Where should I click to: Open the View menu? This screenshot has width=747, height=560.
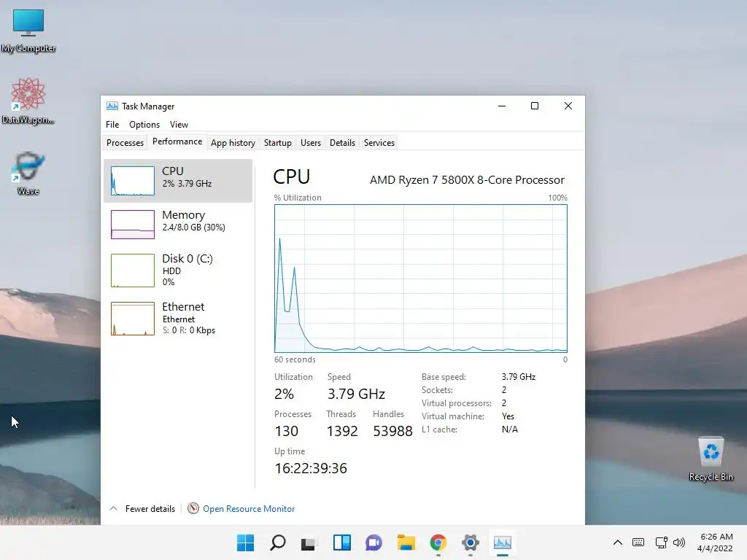(x=179, y=124)
